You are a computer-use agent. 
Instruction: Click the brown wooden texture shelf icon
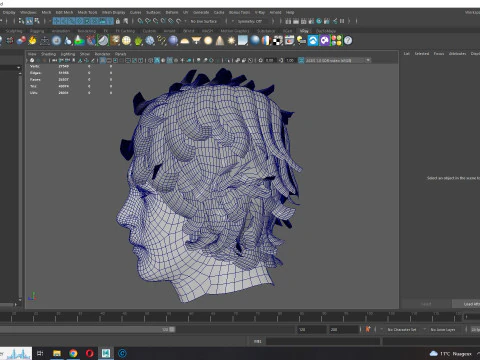point(115,41)
